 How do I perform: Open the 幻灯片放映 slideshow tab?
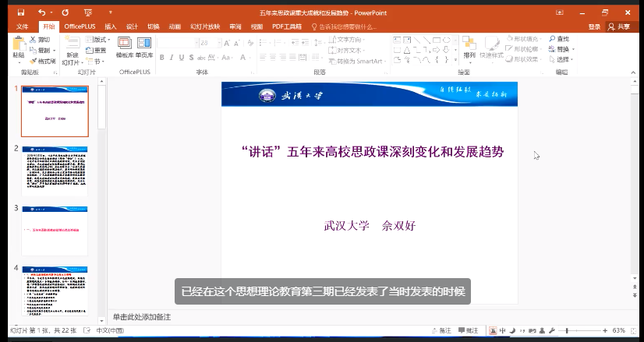205,26
